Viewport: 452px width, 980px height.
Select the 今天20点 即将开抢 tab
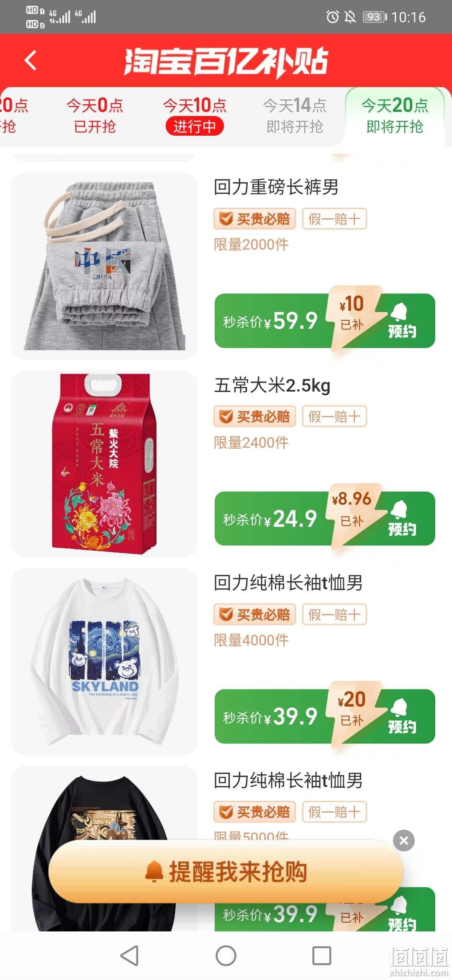pos(395,116)
